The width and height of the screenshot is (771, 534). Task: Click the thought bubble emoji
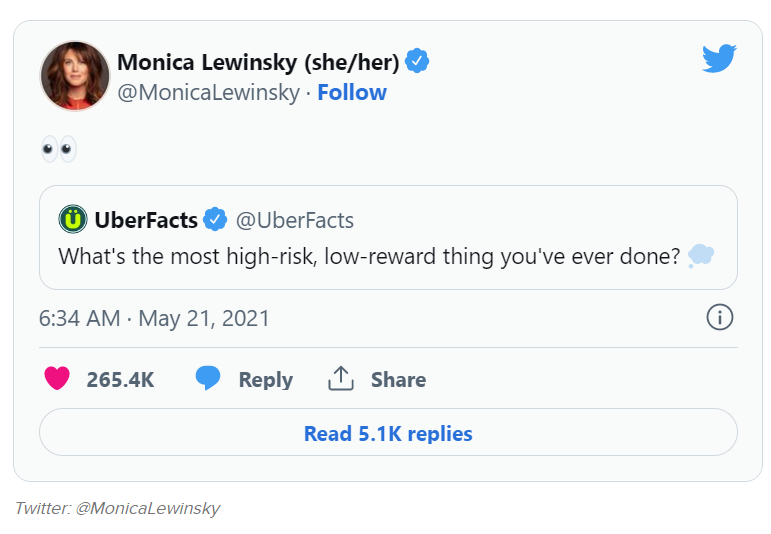[x=701, y=255]
